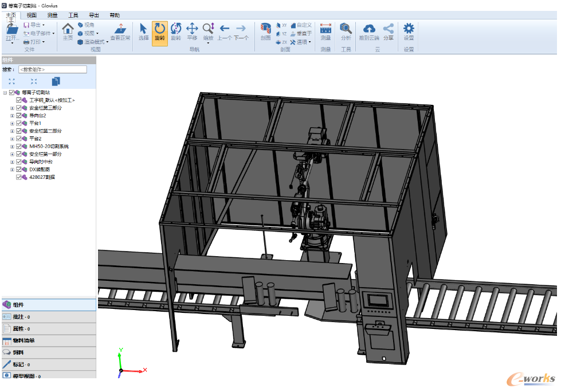Switch to the 导出 ribbon tab
The height and width of the screenshot is (392, 561).
[x=94, y=15]
